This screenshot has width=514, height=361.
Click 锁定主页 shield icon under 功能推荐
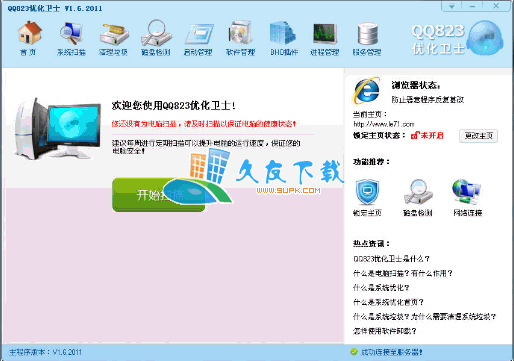coord(367,192)
